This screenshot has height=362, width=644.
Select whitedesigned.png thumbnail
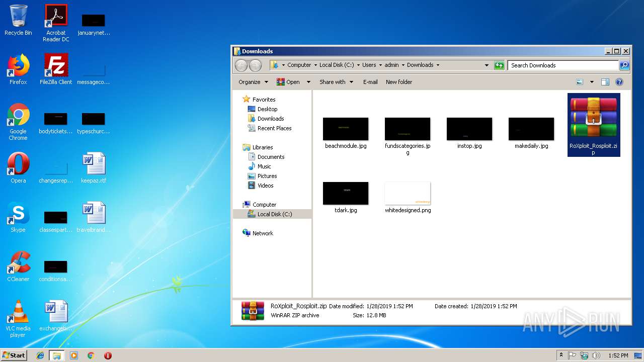click(408, 197)
